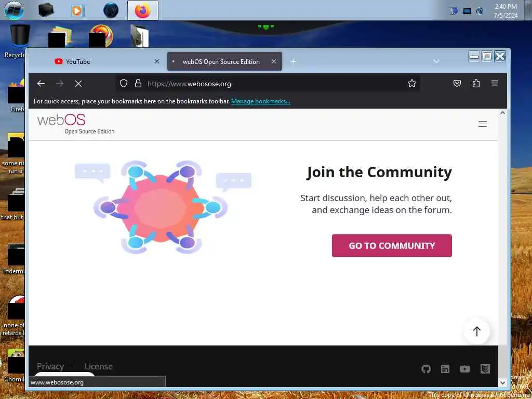
Task: Open the Privacy footer link
Action: coord(50,366)
